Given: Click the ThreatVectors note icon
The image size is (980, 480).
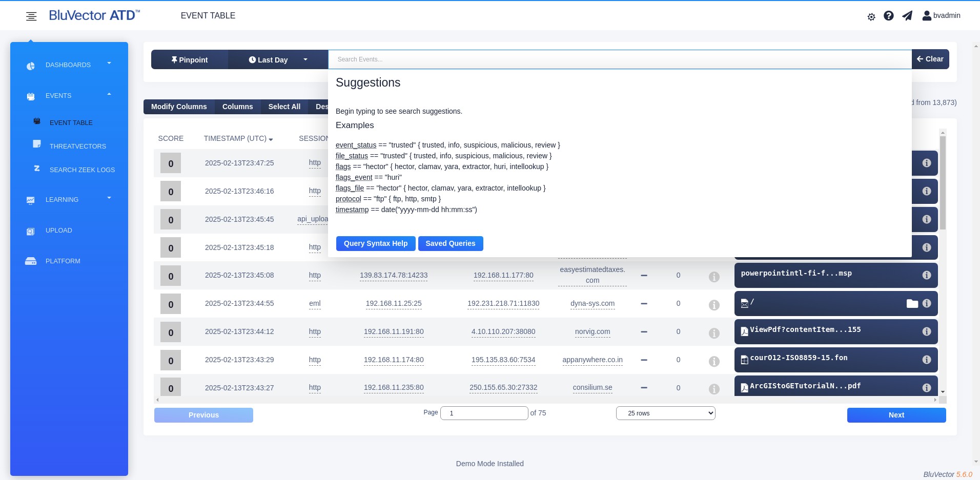Looking at the screenshot, I should coord(37,144).
